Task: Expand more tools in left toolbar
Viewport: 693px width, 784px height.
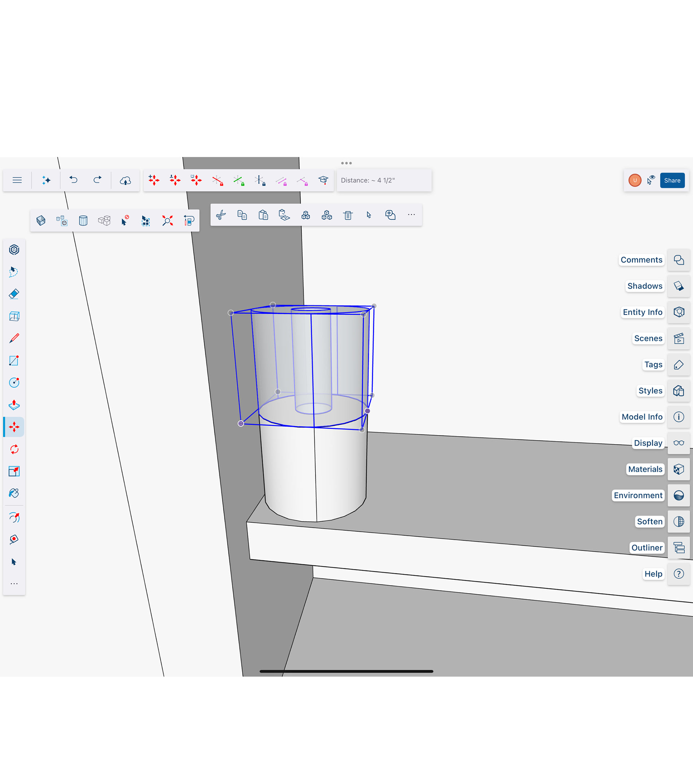Action: coord(14,584)
